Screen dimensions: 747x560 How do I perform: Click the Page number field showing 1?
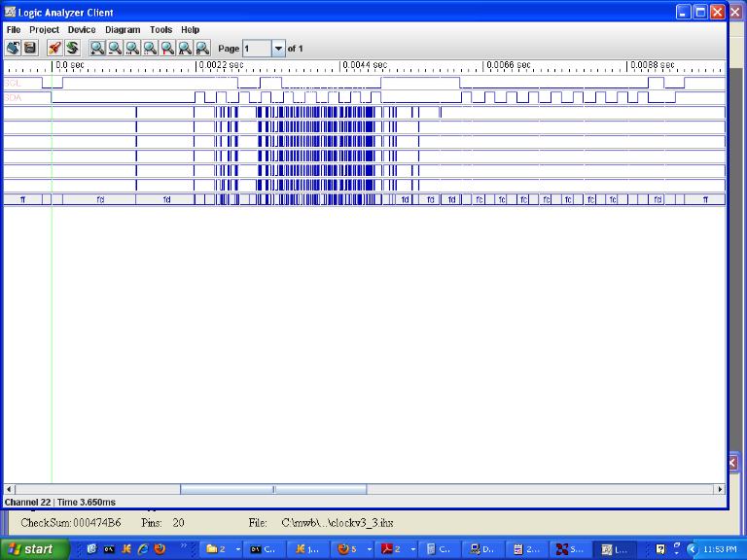tap(257, 49)
